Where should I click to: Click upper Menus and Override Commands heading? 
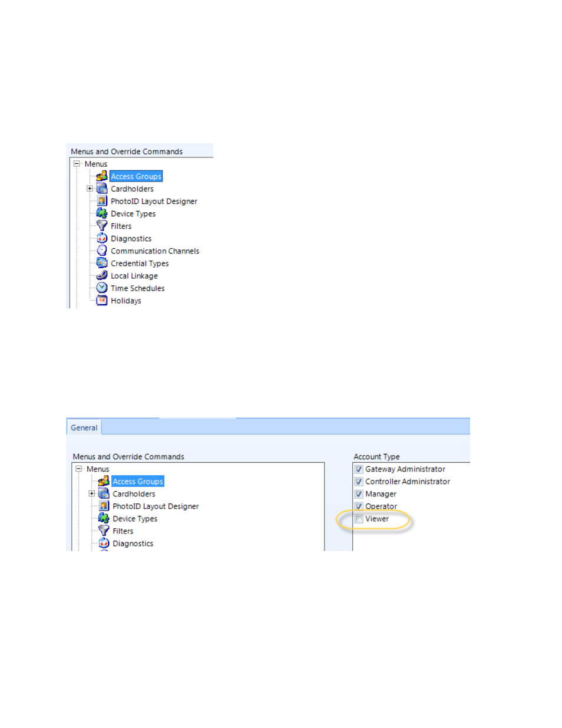tap(127, 151)
